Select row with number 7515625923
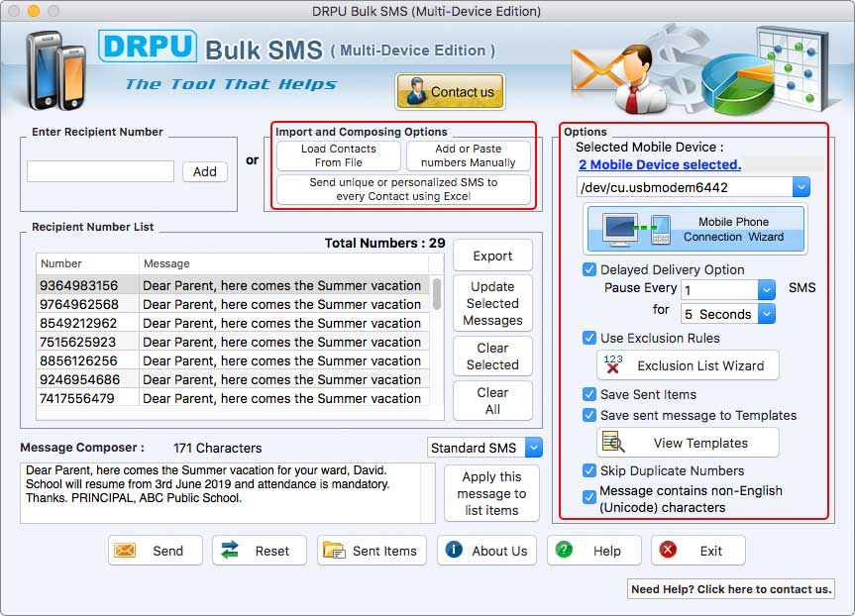855x616 pixels. (232, 342)
